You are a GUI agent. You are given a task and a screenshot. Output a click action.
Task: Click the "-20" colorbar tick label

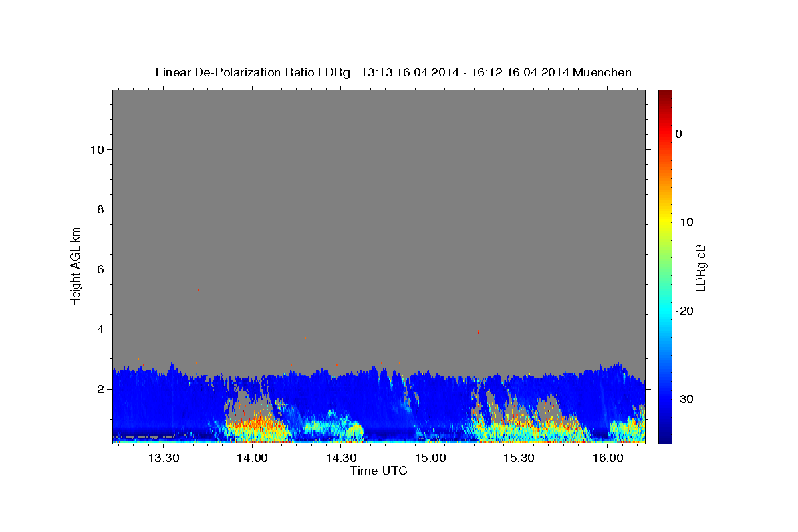coord(685,311)
